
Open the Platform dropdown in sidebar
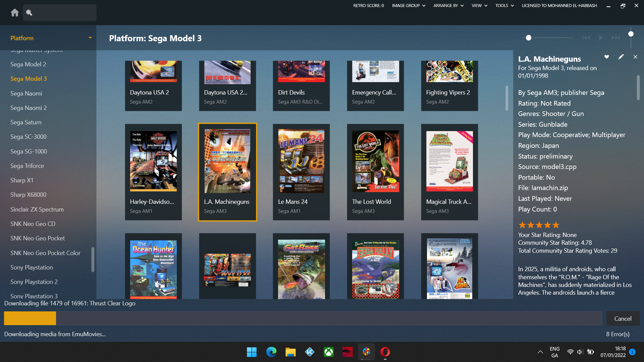click(90, 38)
